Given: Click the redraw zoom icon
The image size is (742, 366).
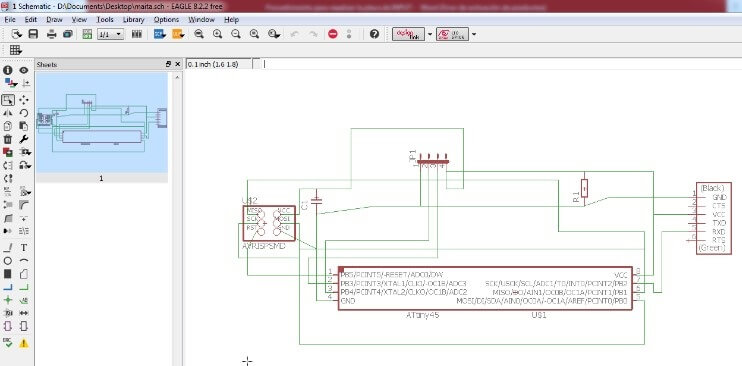Looking at the screenshot, I should click(254, 34).
